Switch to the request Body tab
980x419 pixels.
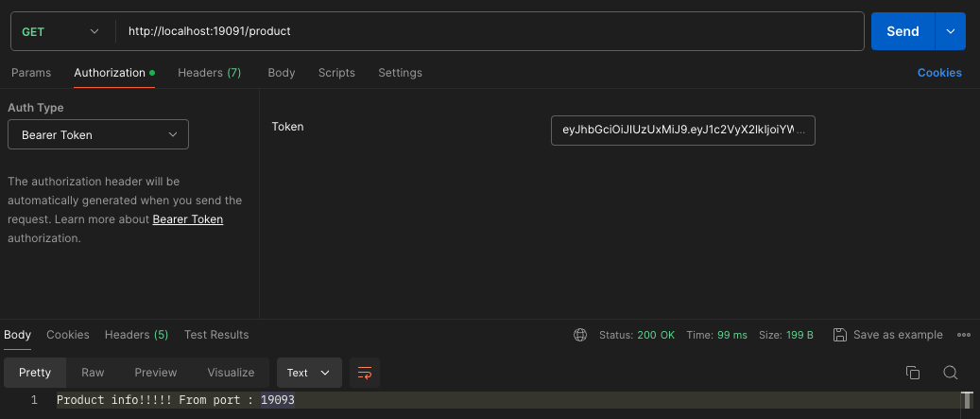click(282, 73)
